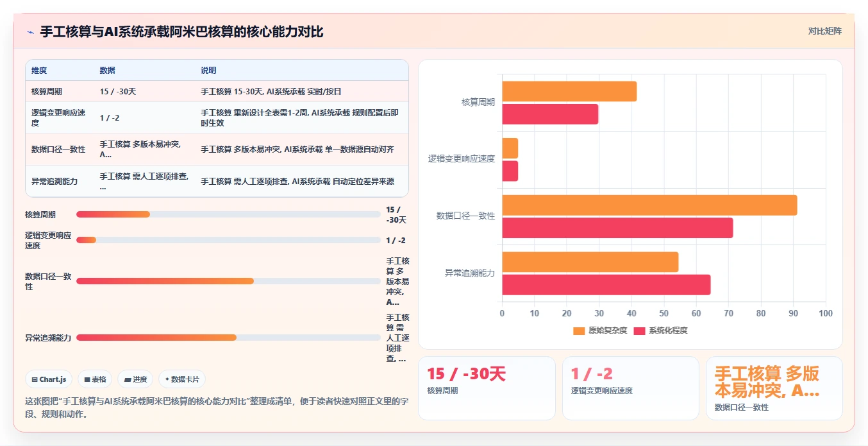Click the orange 异常追溯能力 chart bar
The height and width of the screenshot is (446, 868).
pyautogui.click(x=590, y=262)
